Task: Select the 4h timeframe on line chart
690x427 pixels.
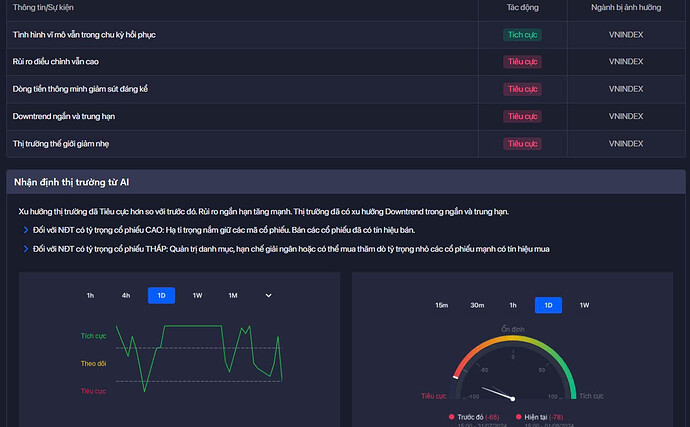Action: (x=126, y=295)
